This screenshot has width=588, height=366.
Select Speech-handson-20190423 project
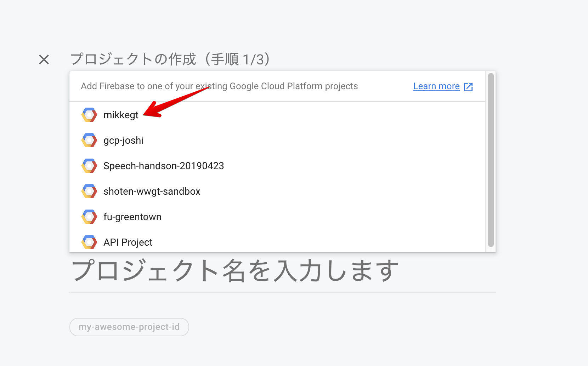(x=277, y=166)
